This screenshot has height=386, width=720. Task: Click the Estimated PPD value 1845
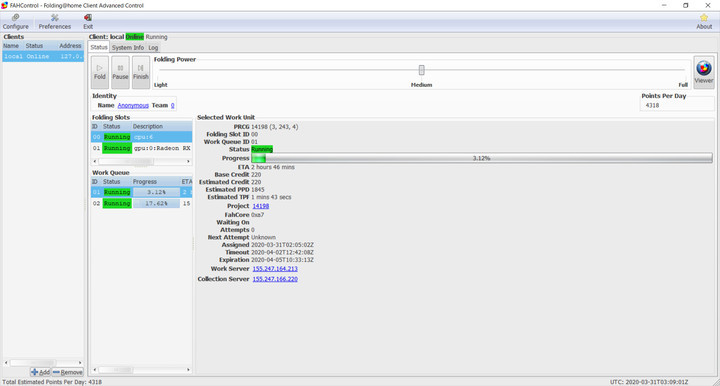tap(258, 190)
